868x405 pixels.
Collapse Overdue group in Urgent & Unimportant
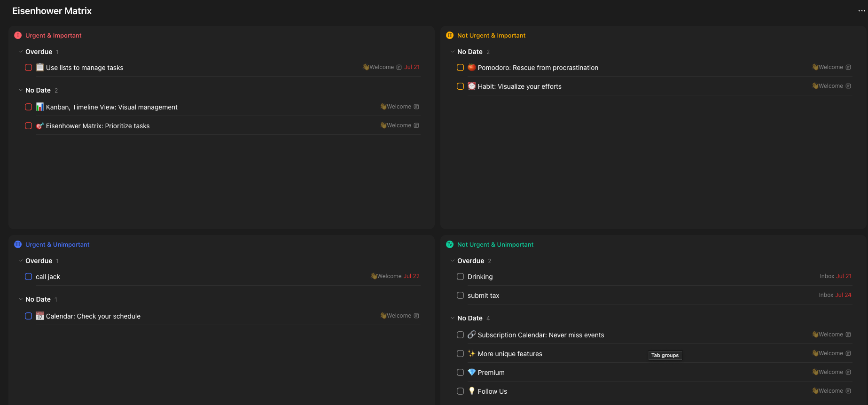[x=21, y=261]
